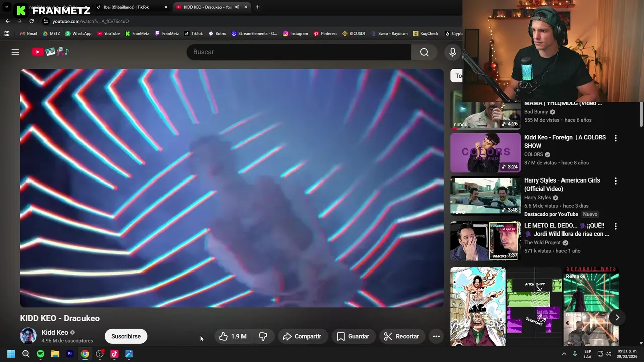Screen dimensions: 644x362
Task: Open the Instagram bookmark
Action: click(295, 34)
